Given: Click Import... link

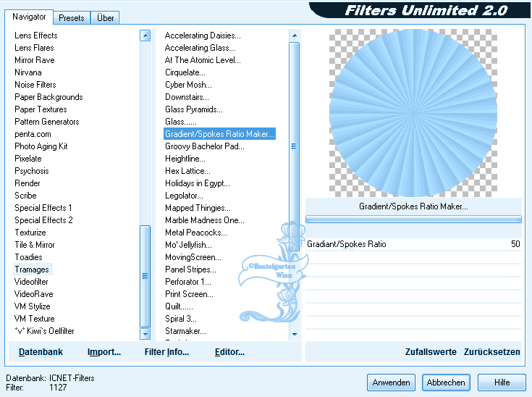Looking at the screenshot, I should [104, 352].
